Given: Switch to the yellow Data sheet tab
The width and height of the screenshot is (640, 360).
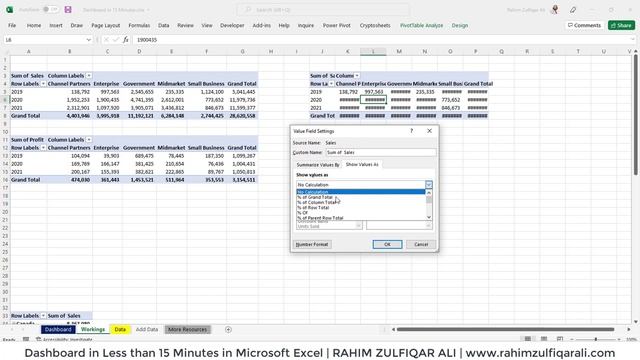Looking at the screenshot, I should coord(120,329).
